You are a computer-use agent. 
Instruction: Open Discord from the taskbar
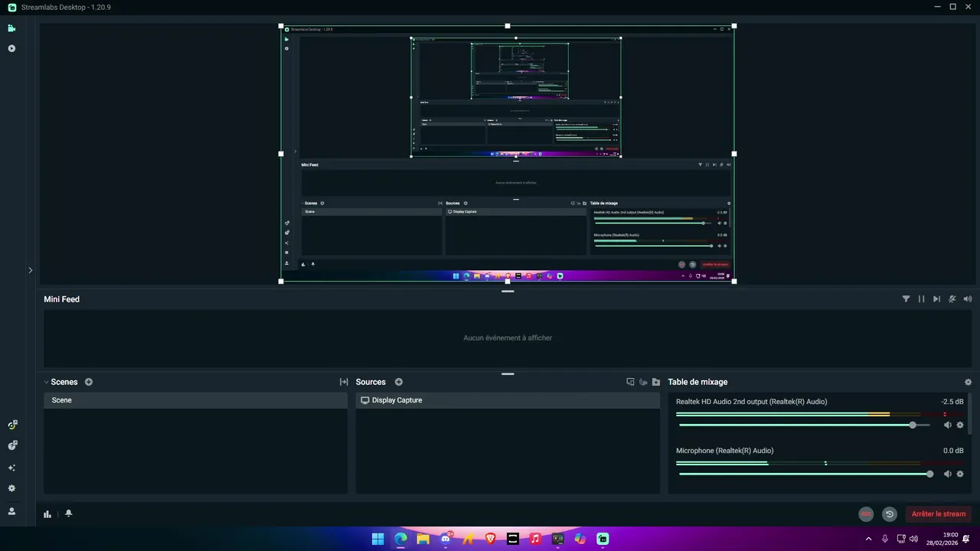pyautogui.click(x=446, y=539)
